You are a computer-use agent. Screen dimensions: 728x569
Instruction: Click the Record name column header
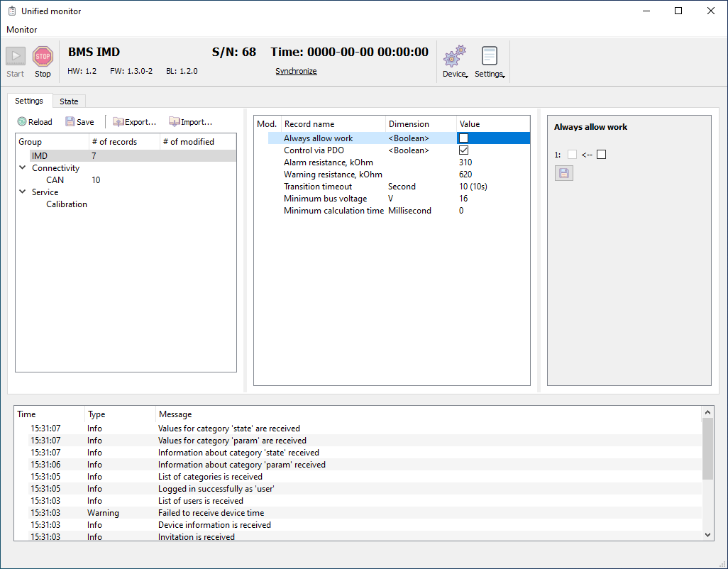333,124
